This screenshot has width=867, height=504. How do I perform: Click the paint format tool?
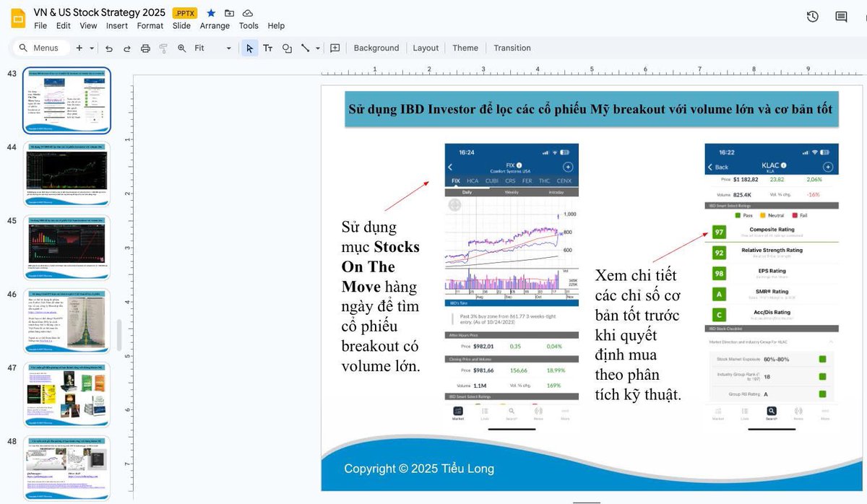point(163,48)
